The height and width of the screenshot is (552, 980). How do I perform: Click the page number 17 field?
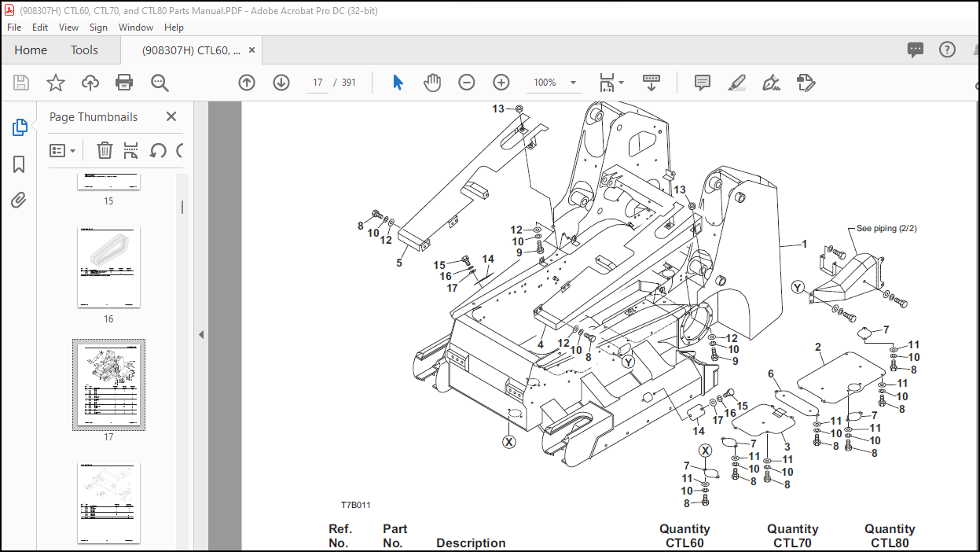pos(317,83)
